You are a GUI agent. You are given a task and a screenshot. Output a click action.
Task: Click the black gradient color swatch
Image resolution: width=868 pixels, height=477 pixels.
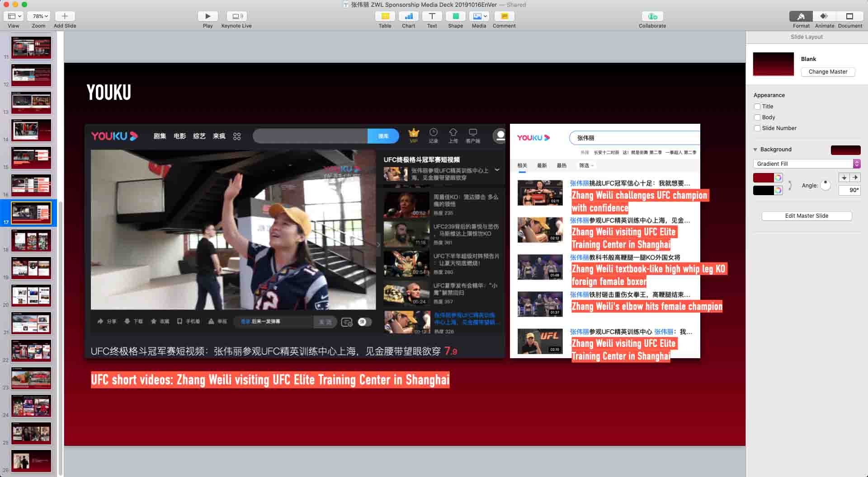[x=763, y=191]
